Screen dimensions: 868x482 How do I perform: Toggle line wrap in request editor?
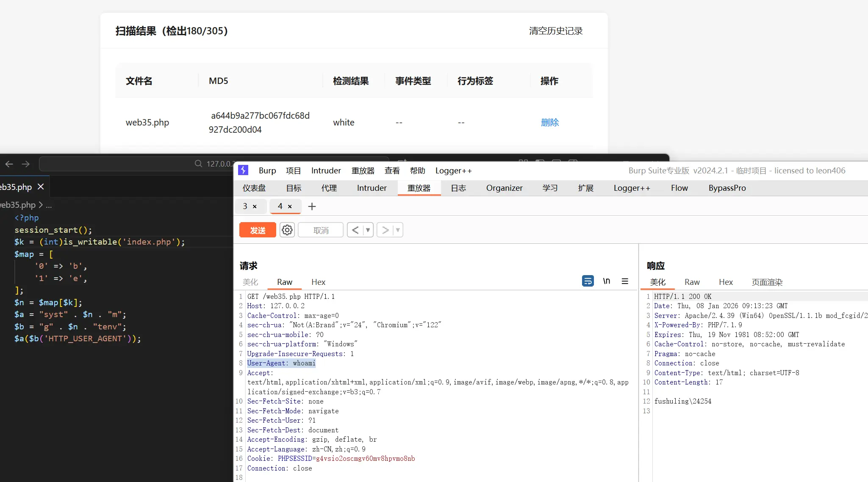pyautogui.click(x=588, y=281)
